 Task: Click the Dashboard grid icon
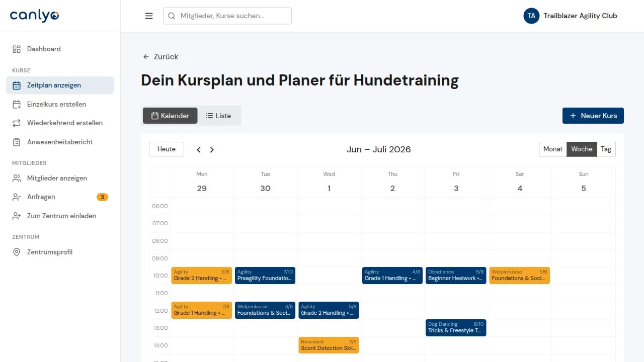click(17, 49)
